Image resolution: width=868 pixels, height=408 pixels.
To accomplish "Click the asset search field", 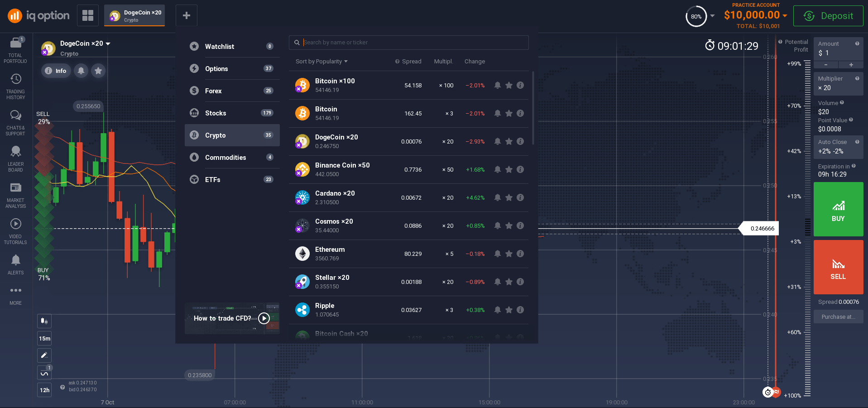I will (x=408, y=43).
